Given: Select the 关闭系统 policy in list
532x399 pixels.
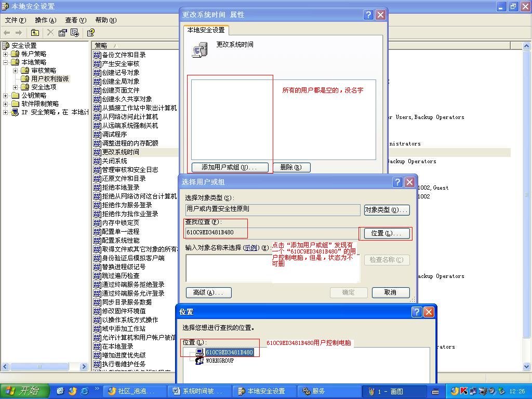Looking at the screenshot, I should [x=114, y=161].
